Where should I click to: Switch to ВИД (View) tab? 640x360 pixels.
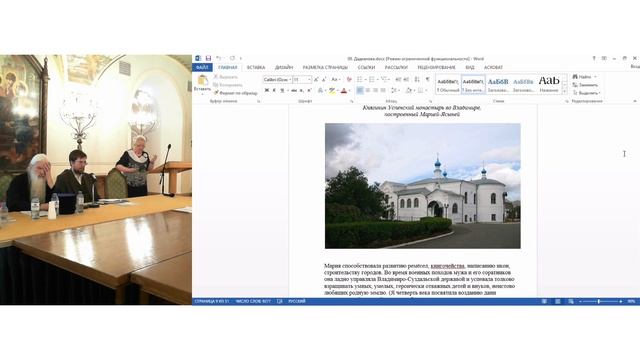(470, 67)
